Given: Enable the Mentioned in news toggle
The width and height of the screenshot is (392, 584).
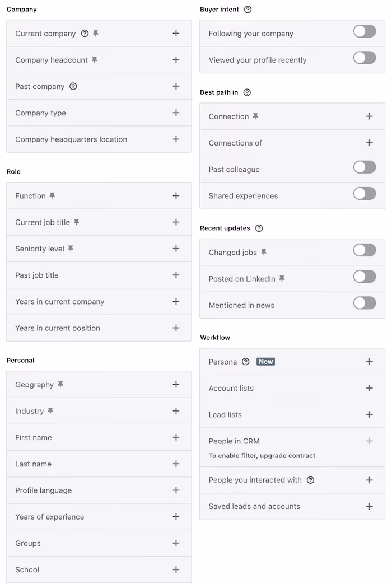Looking at the screenshot, I should tap(365, 303).
